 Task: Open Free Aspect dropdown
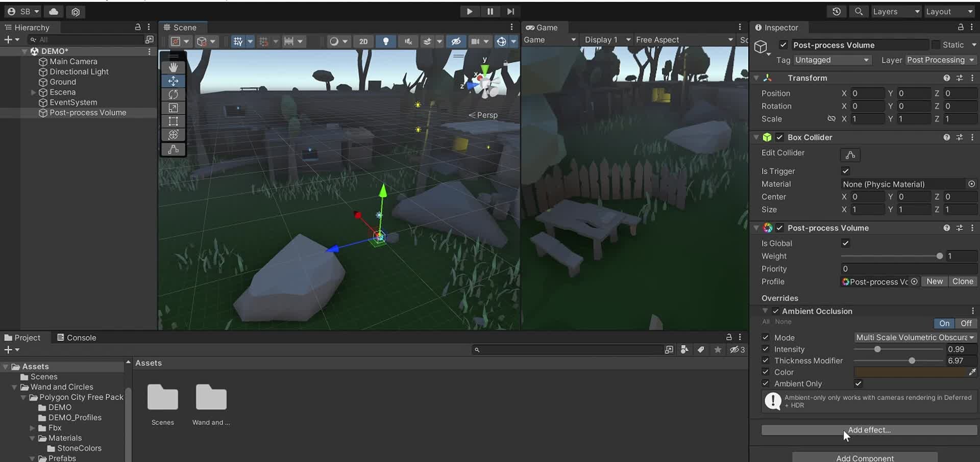point(684,40)
